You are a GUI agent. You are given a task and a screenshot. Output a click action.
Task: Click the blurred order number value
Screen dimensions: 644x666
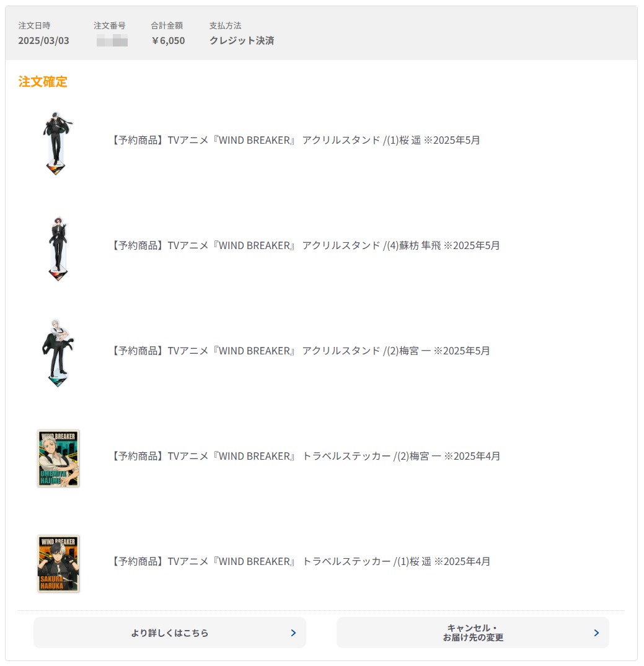112,41
